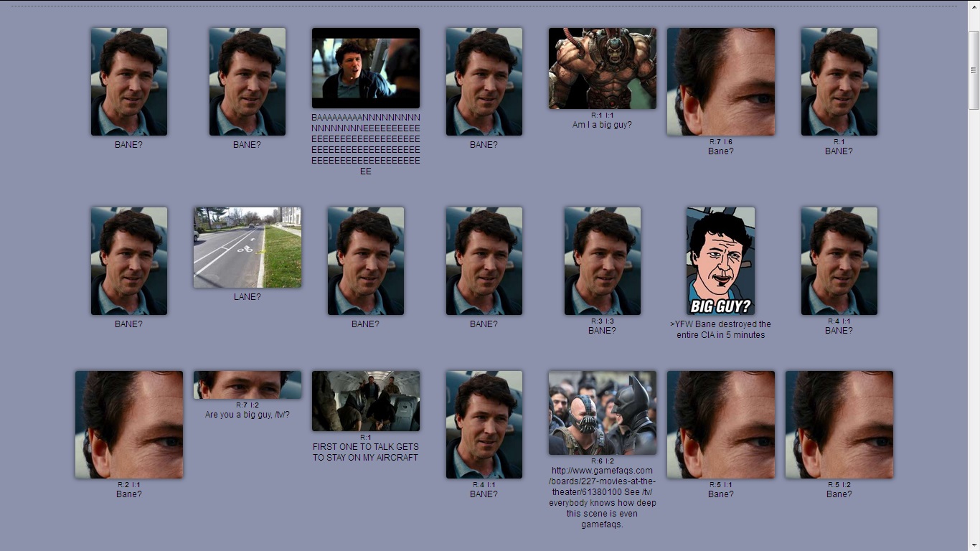Screen dimensions: 980x551
Task: Click the "R:3 I:3" reply count
Action: 603,321
